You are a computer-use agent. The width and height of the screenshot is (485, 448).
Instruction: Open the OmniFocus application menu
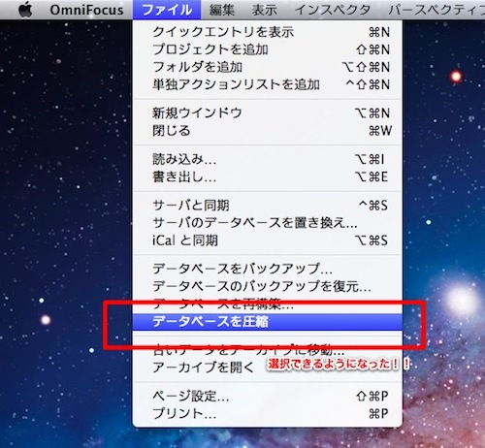[86, 10]
